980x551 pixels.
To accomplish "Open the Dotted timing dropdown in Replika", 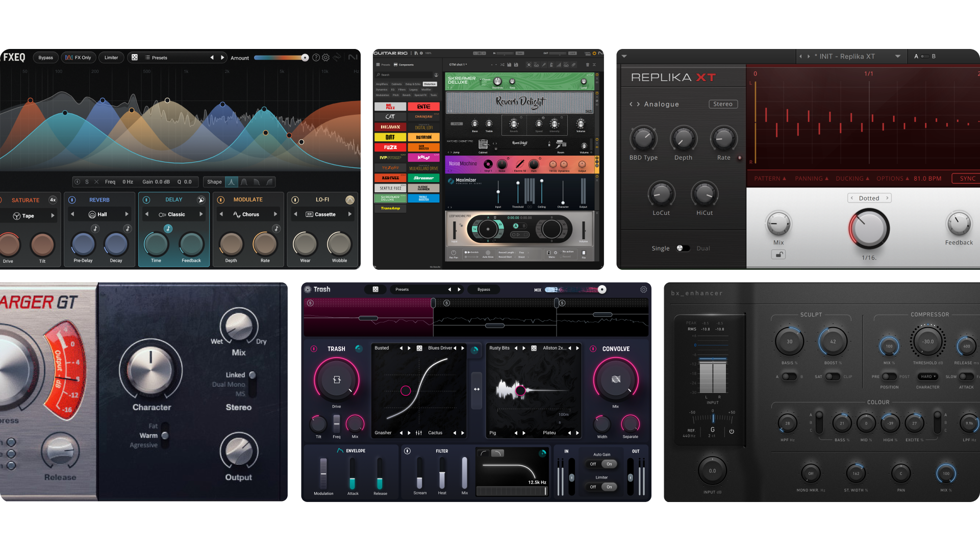I will tap(869, 198).
